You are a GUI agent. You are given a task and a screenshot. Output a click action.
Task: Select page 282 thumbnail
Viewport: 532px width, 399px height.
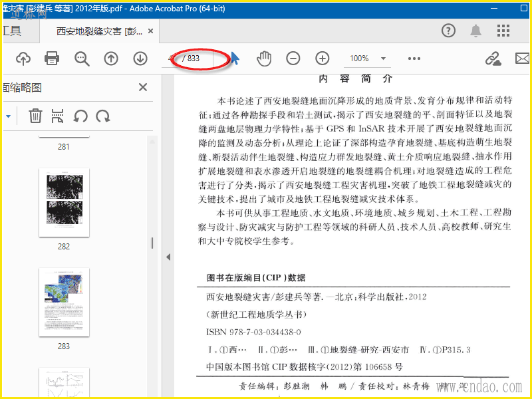point(64,203)
